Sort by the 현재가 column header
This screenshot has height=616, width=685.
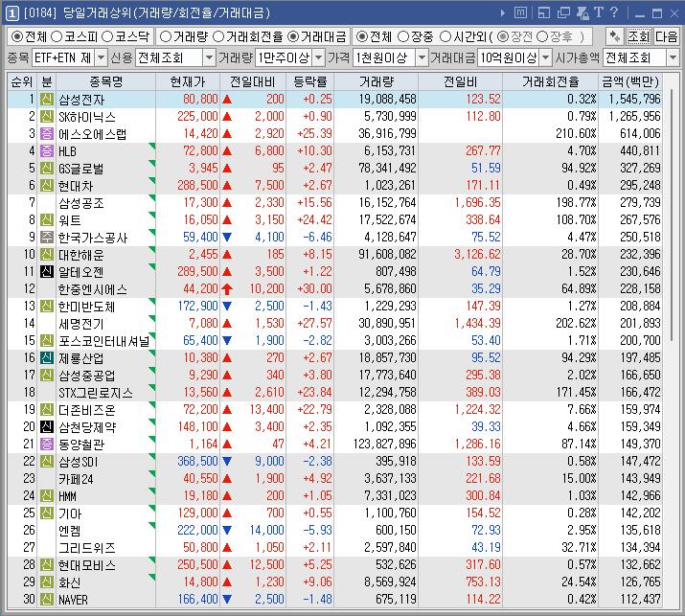pos(188,81)
